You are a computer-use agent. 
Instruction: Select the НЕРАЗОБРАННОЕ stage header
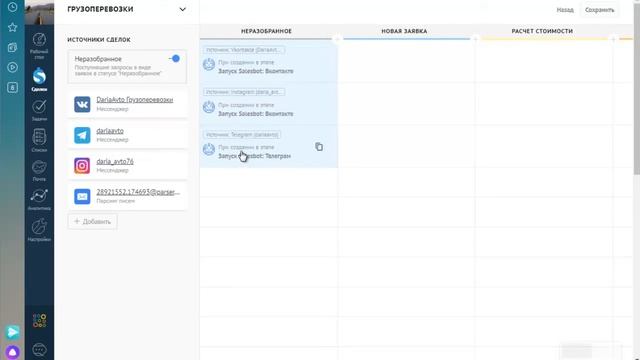pos(266,31)
